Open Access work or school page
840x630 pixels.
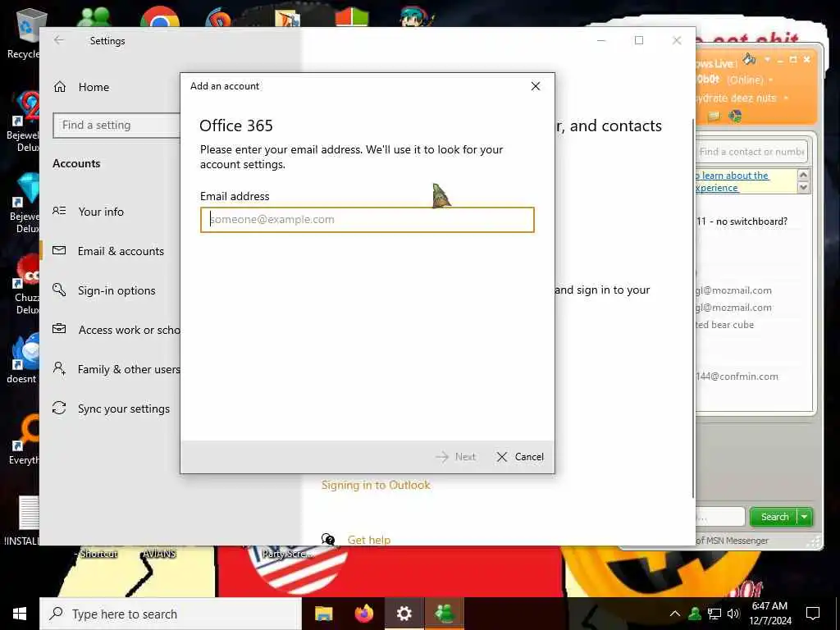pos(129,330)
